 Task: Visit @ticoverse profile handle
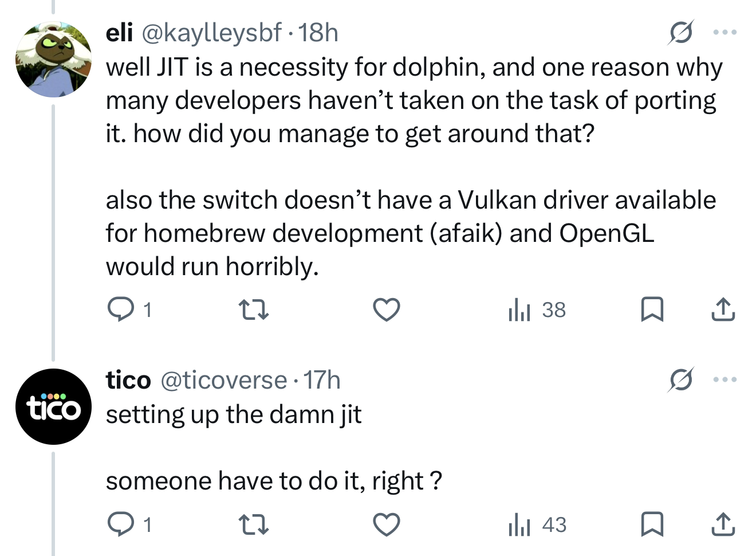[224, 380]
